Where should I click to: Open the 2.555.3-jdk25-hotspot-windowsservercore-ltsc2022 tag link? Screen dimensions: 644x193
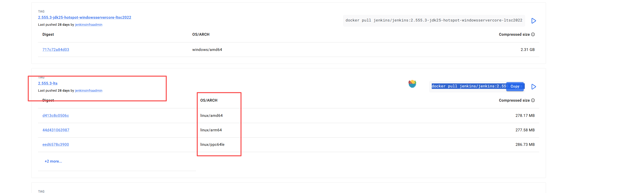[84, 17]
